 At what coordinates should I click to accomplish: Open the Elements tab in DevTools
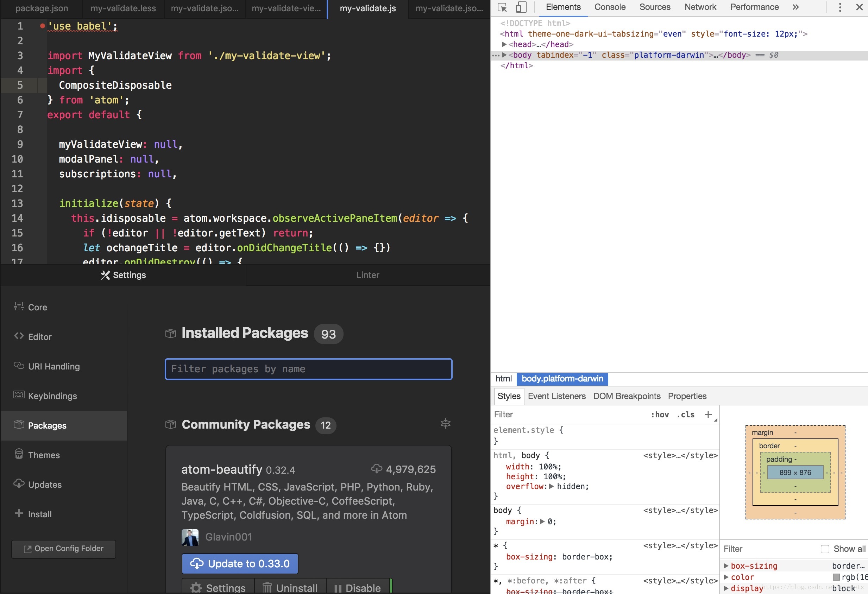pos(563,7)
